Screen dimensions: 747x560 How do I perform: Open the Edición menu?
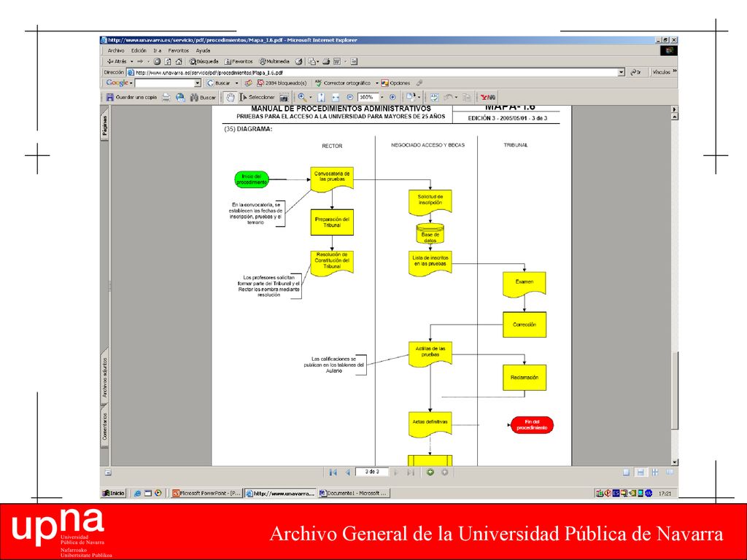point(139,50)
